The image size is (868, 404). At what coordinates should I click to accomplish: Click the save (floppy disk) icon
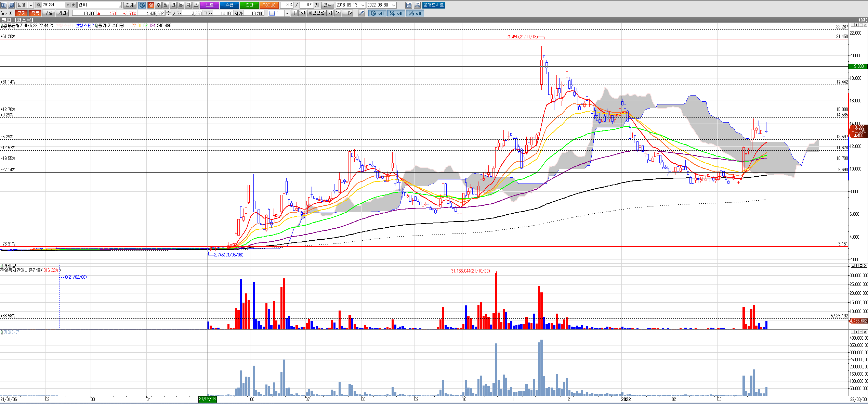click(409, 5)
